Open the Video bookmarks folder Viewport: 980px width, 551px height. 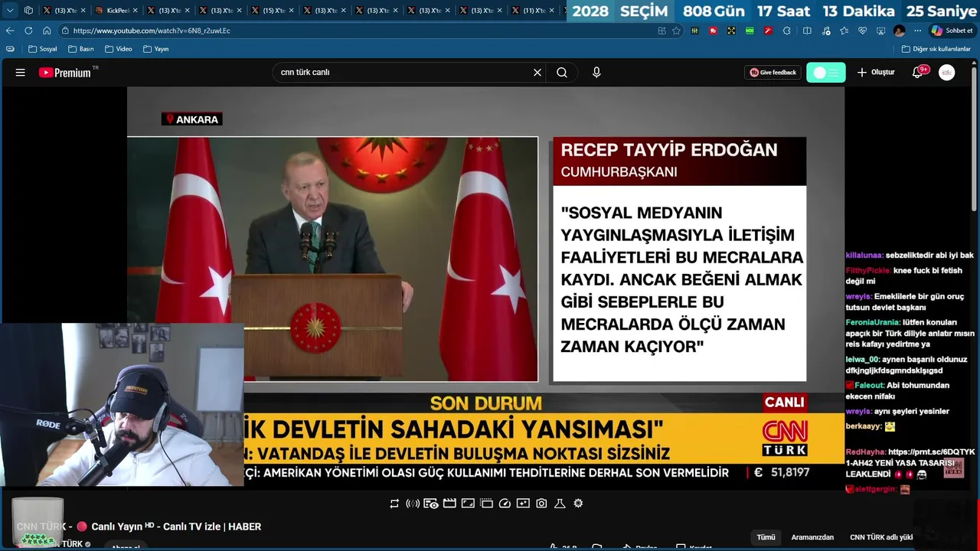point(119,49)
